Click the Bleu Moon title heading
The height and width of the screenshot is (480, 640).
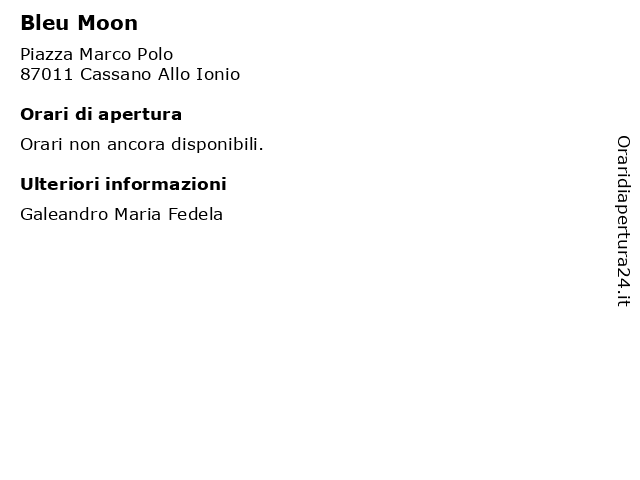pos(79,23)
